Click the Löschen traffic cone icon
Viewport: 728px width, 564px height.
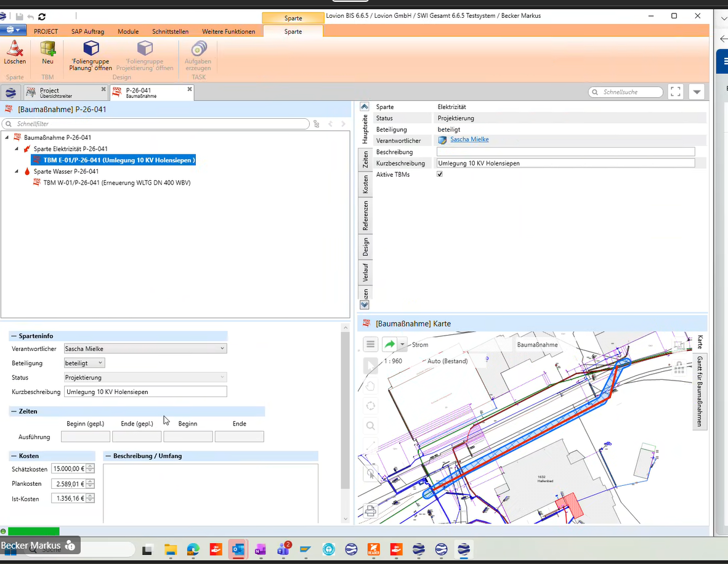pyautogui.click(x=14, y=48)
